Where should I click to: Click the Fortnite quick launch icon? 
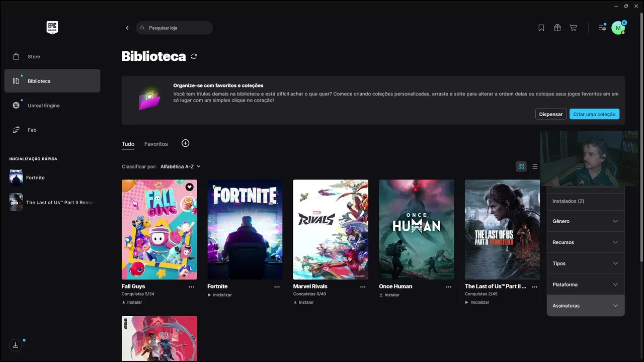[16, 177]
